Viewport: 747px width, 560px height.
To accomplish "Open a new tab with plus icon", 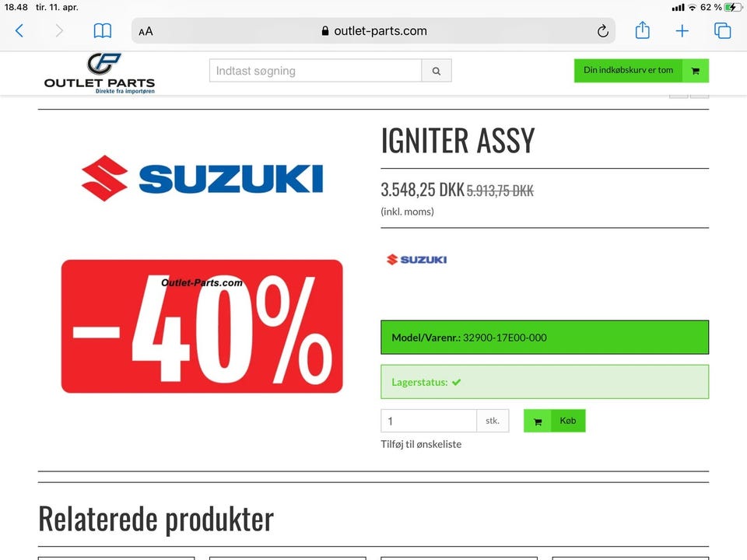I will [x=682, y=31].
